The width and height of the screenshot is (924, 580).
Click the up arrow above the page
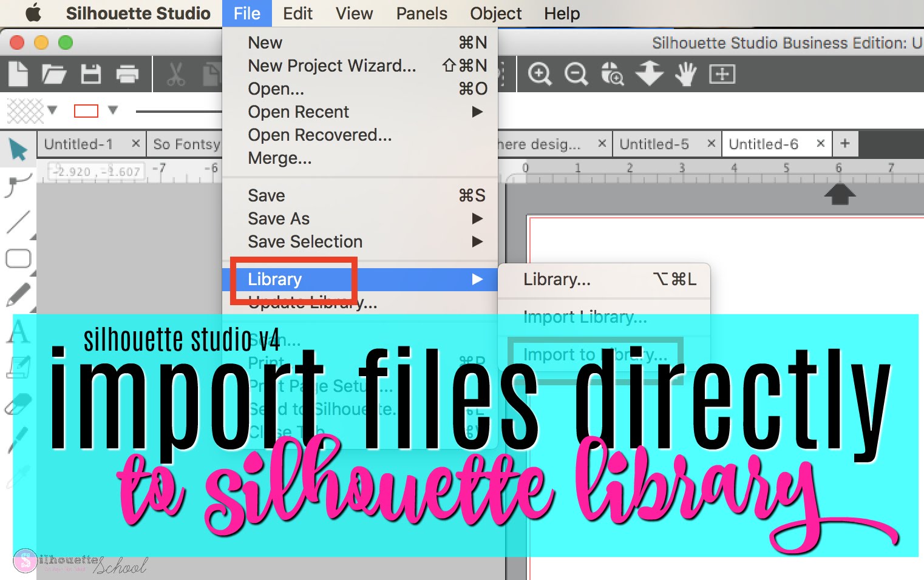tap(840, 195)
